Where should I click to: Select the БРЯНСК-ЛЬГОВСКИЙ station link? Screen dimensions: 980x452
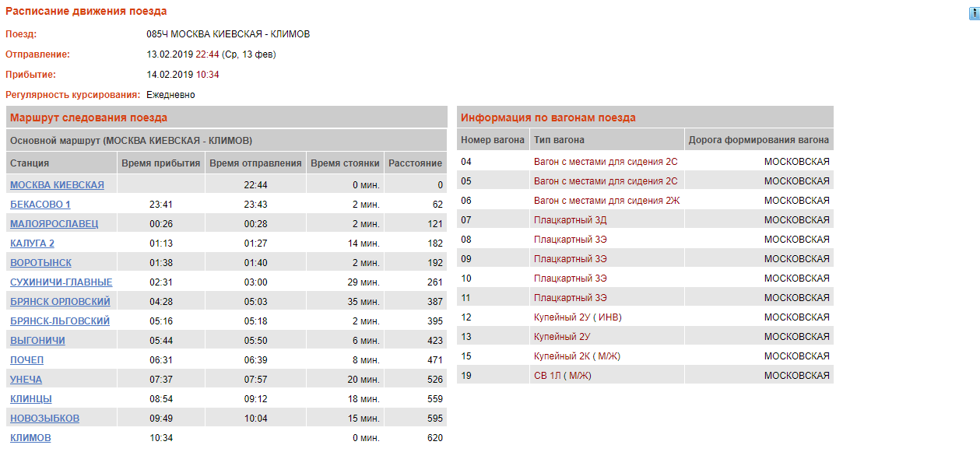pyautogui.click(x=60, y=321)
